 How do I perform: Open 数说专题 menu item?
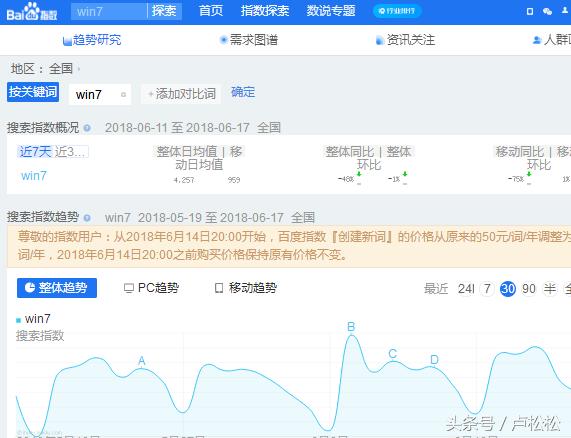point(331,11)
